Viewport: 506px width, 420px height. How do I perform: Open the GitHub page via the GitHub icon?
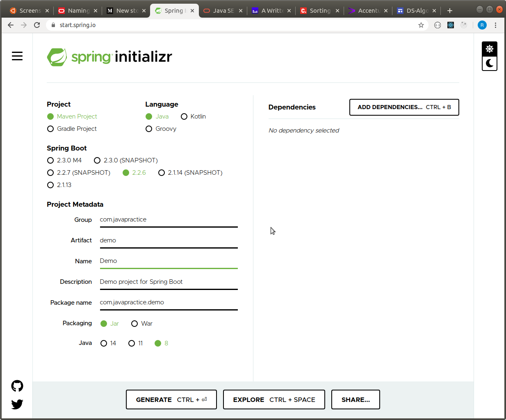click(x=17, y=386)
